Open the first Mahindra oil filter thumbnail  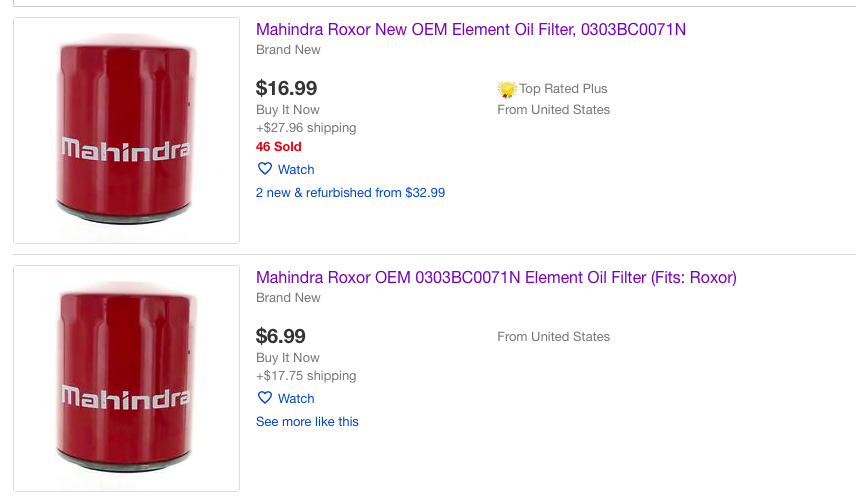126,130
